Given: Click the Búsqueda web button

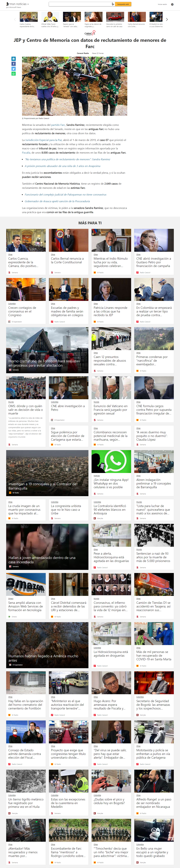Looking at the screenshot, I should click(123, 4).
